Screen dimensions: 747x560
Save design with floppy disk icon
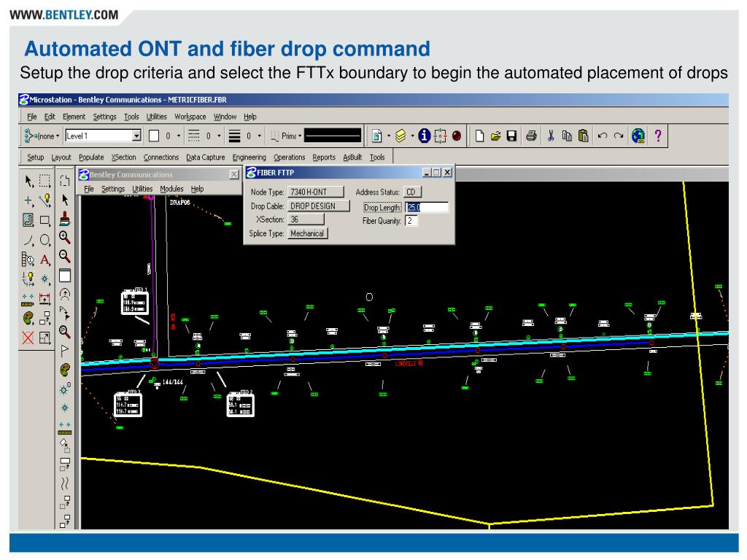tap(511, 136)
